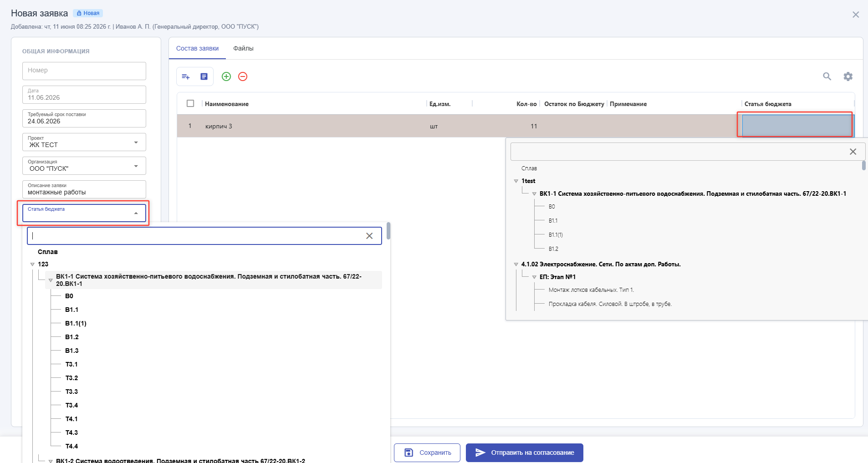This screenshot has width=868, height=463.
Task: Select В0 in the left tree
Action: coord(69,296)
